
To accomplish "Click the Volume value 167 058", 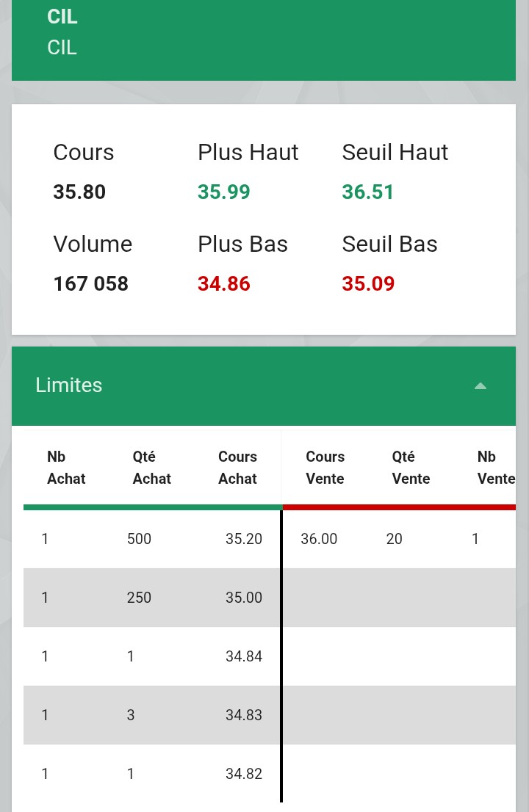I will pyautogui.click(x=90, y=284).
